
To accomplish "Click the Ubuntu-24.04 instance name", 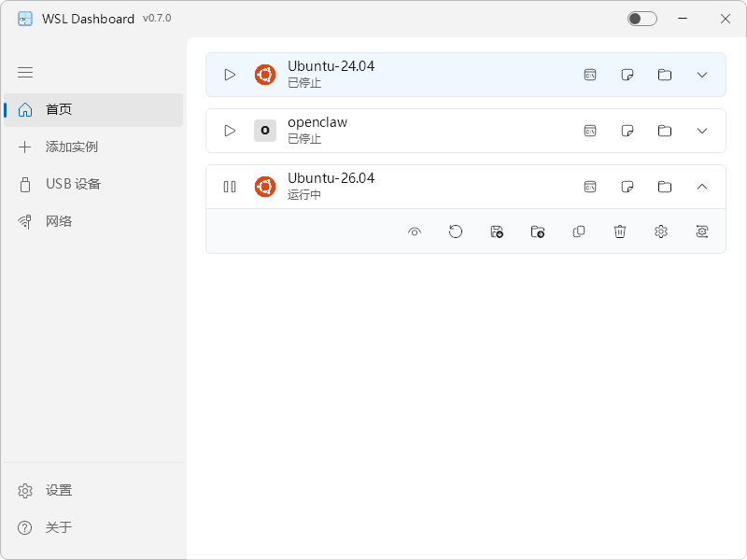I will (331, 66).
